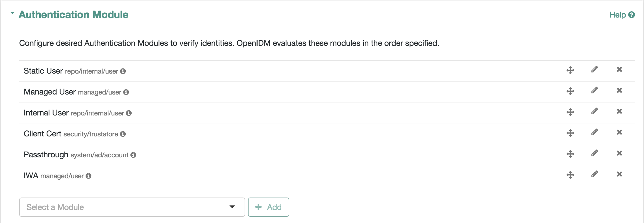Image resolution: width=644 pixels, height=223 pixels.
Task: Delete the IWA module
Action: point(619,174)
